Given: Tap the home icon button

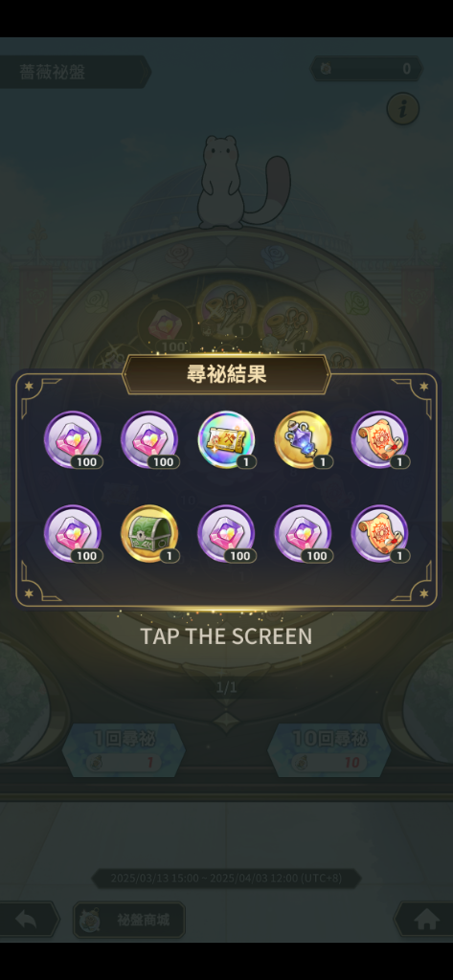Looking at the screenshot, I should 425,920.
